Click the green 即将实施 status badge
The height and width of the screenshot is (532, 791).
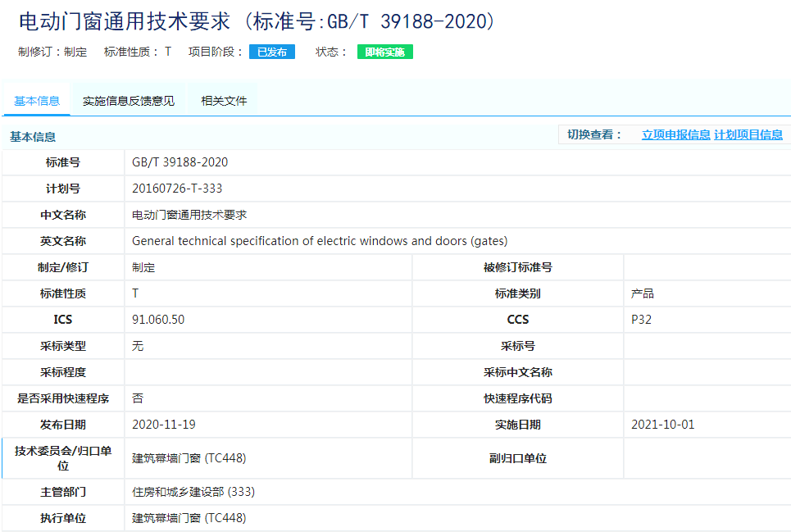pos(383,51)
